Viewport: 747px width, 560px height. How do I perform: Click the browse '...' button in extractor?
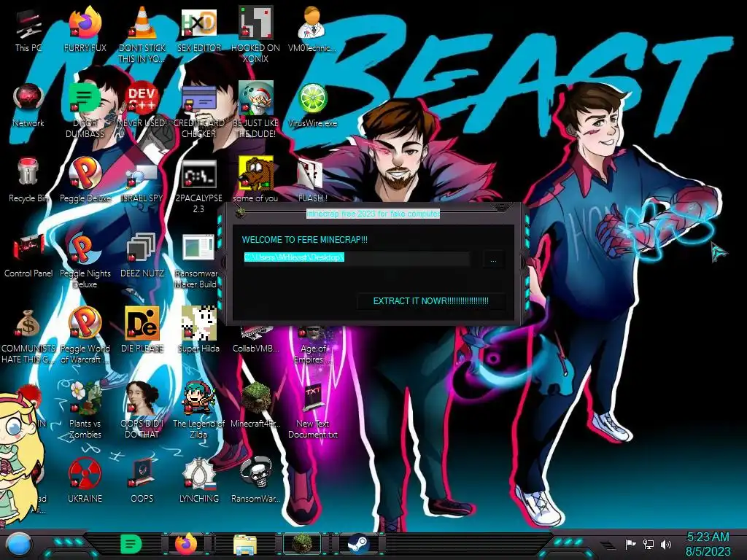493,260
